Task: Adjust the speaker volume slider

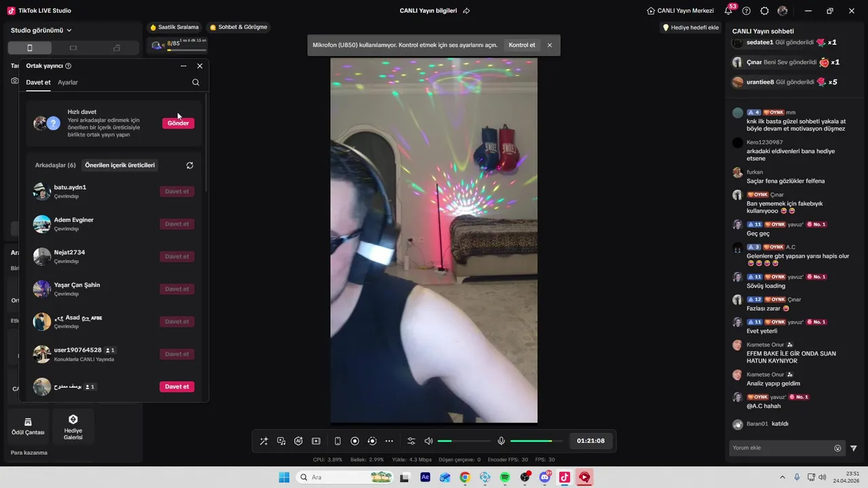Action: [x=464, y=441]
